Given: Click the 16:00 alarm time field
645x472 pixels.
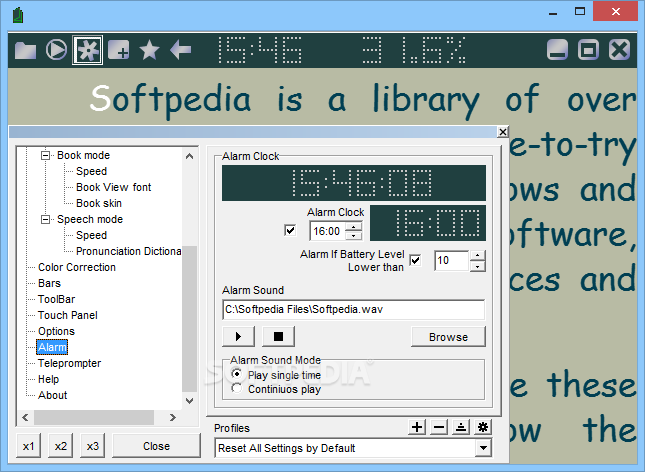Looking at the screenshot, I should (327, 231).
